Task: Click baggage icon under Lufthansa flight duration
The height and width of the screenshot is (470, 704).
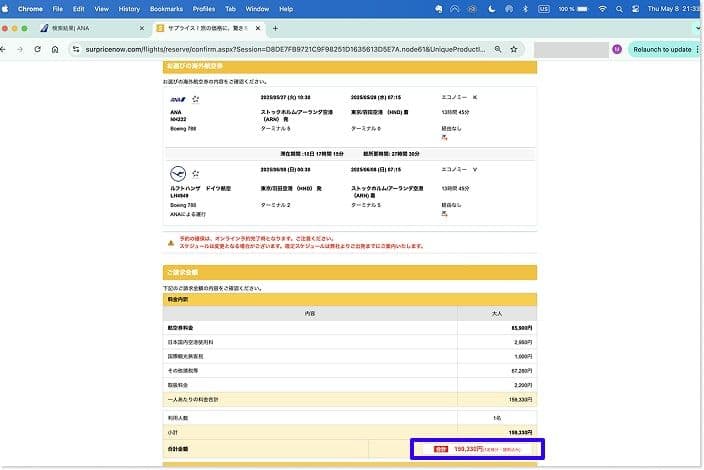Action: [443, 213]
